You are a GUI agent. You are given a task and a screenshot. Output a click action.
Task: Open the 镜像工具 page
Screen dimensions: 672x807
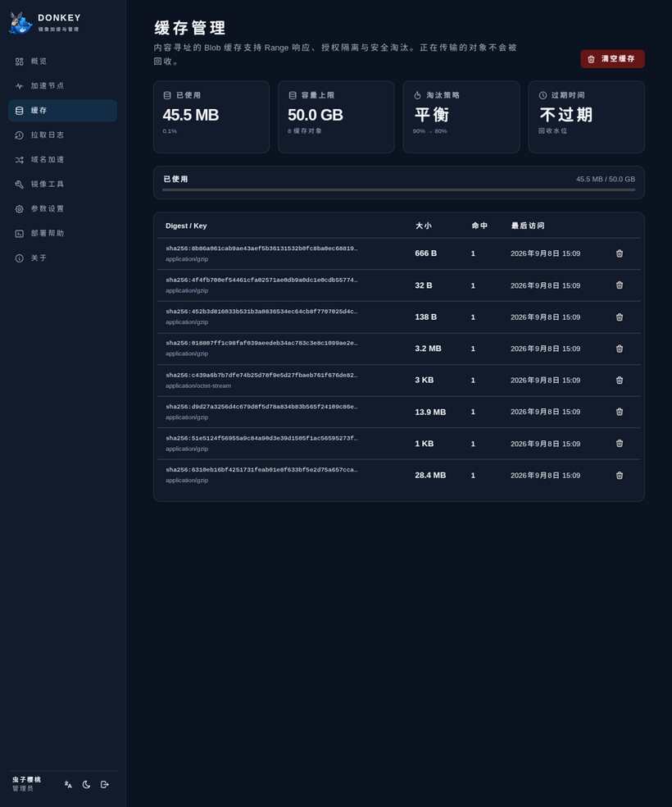[x=63, y=185]
